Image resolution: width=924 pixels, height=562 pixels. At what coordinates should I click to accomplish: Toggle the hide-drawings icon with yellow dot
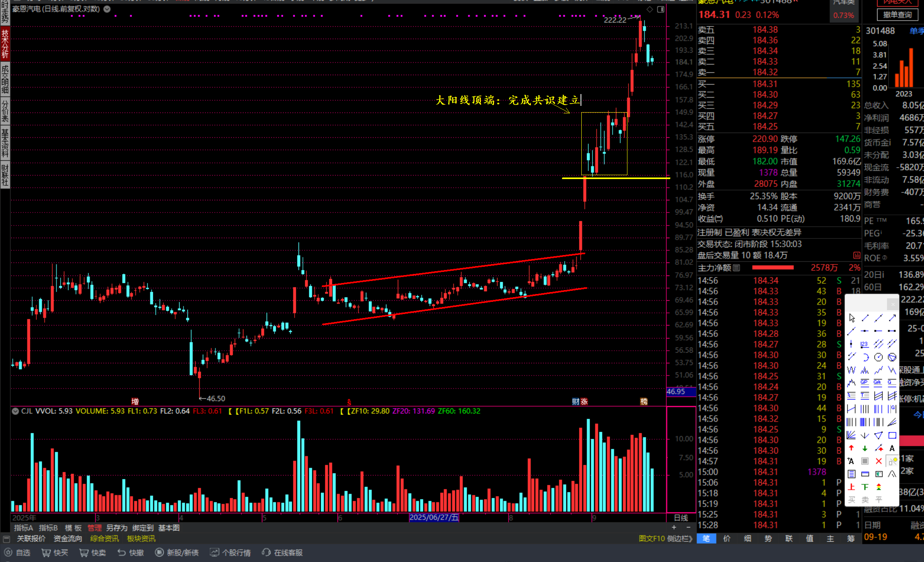[892, 461]
